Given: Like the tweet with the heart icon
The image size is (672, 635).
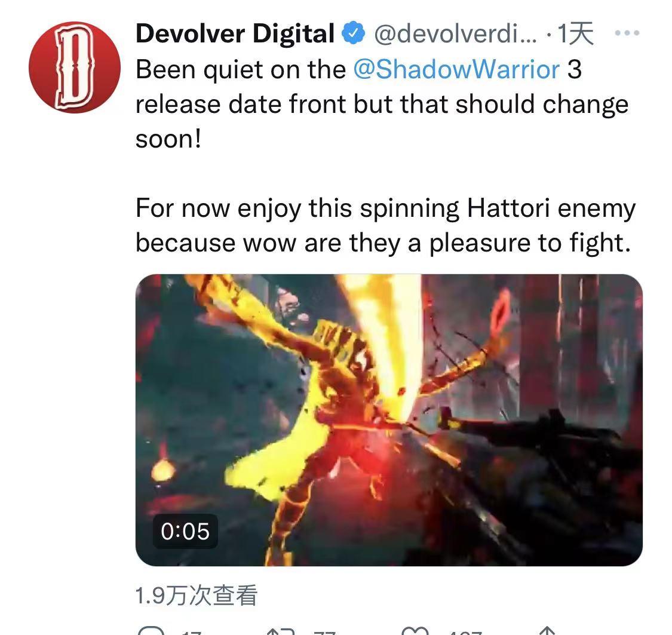Looking at the screenshot, I should pyautogui.click(x=415, y=631).
